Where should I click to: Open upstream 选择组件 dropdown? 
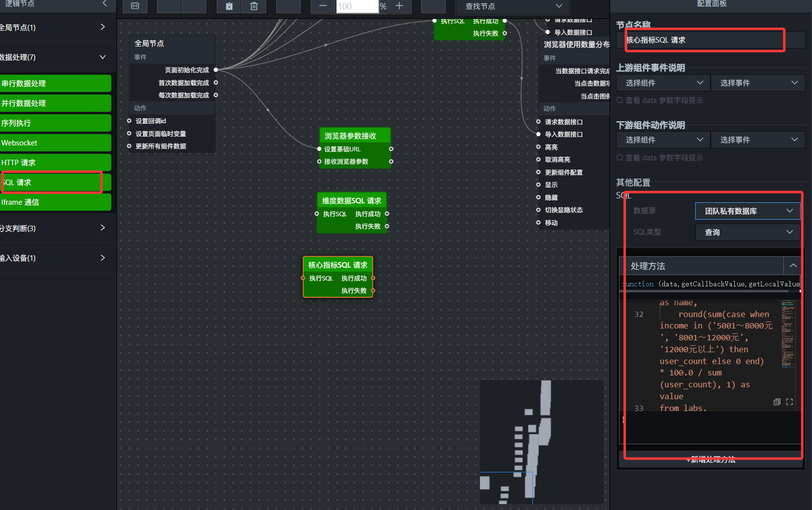[x=663, y=83]
